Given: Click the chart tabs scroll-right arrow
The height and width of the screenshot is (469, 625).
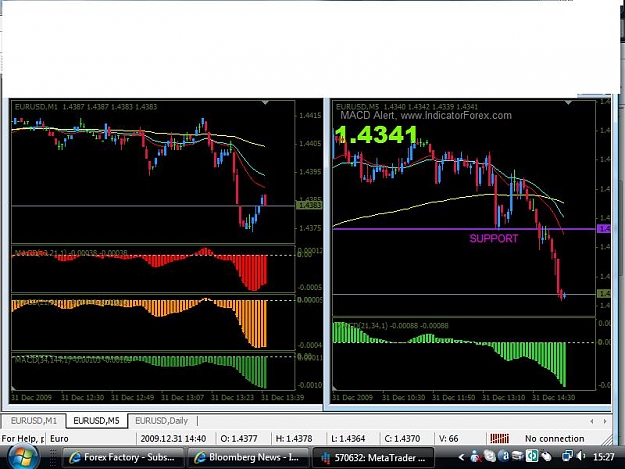Looking at the screenshot, I should pyautogui.click(x=605, y=421).
